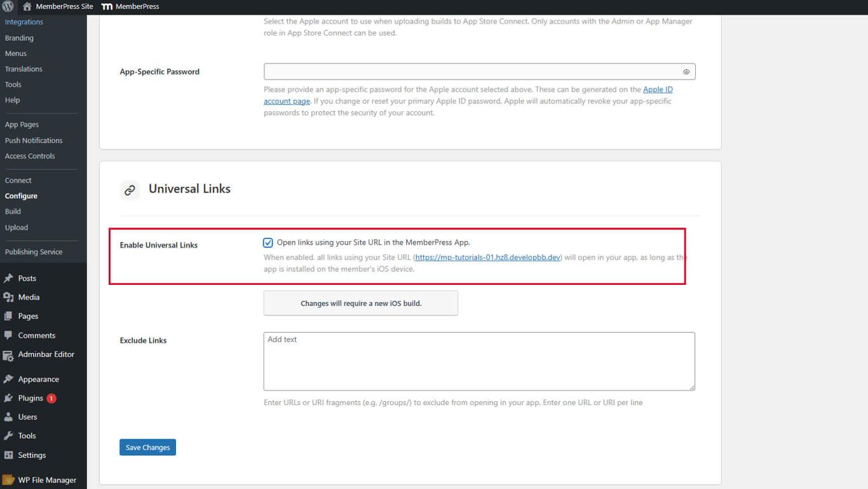The image size is (868, 489).
Task: Open the Apple ID account page link
Action: click(x=657, y=89)
